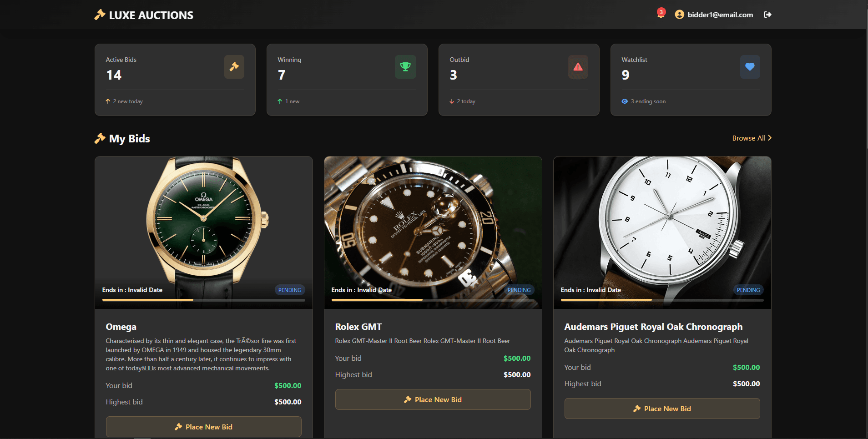Click the warning triangle icon in Outbid card
This screenshot has height=439, width=868.
[578, 67]
